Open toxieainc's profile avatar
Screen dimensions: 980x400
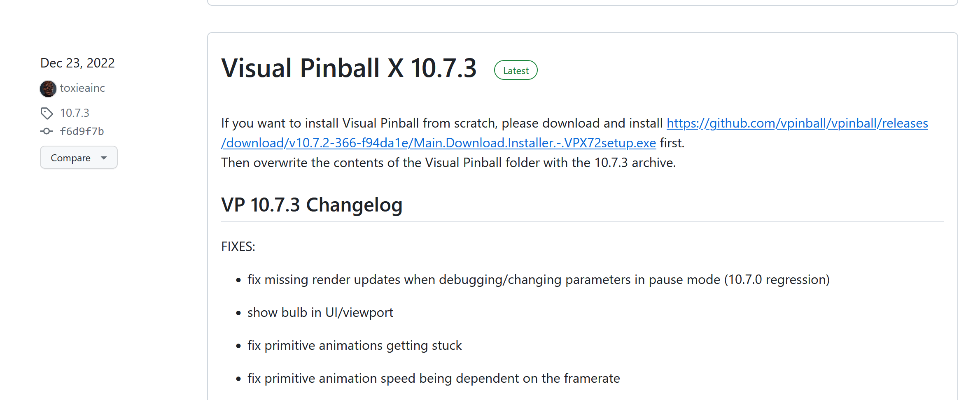(x=48, y=88)
